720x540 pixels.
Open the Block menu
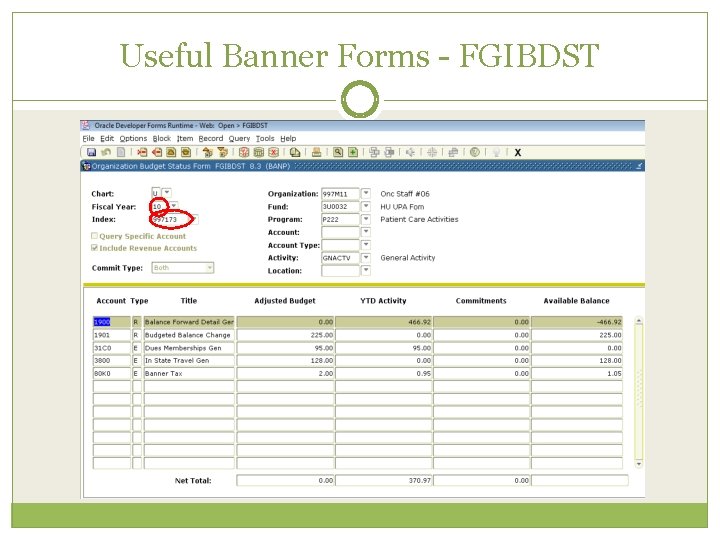[x=162, y=138]
